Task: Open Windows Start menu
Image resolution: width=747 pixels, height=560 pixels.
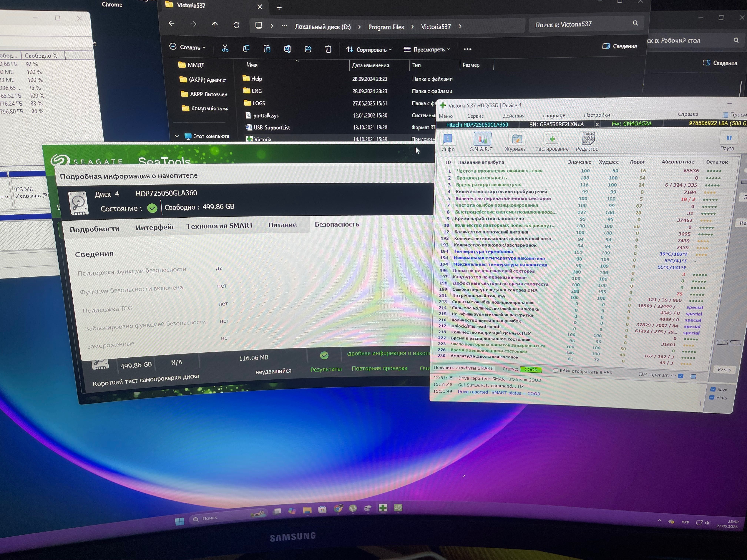Action: tap(180, 522)
